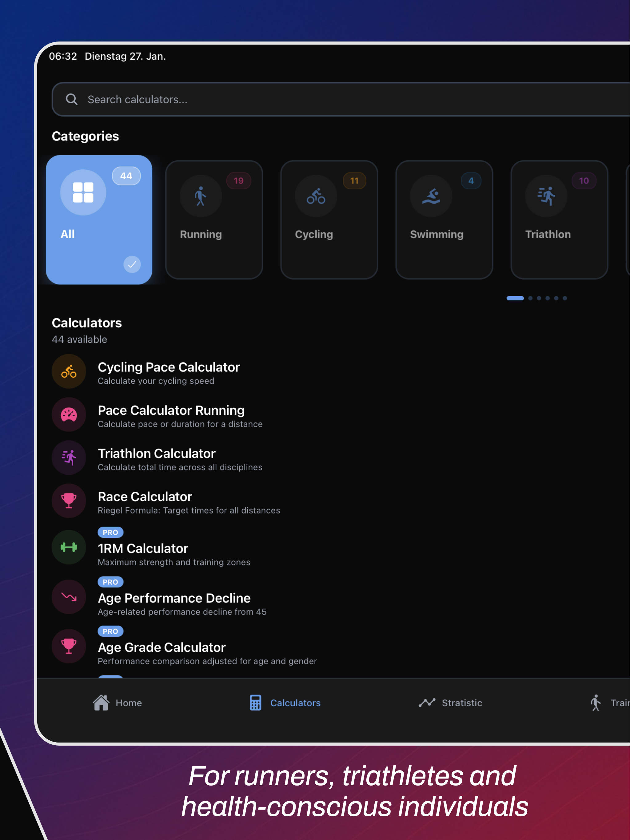Screen dimensions: 630x840
Task: Switch to the Stratistic tab label
Action: (462, 703)
